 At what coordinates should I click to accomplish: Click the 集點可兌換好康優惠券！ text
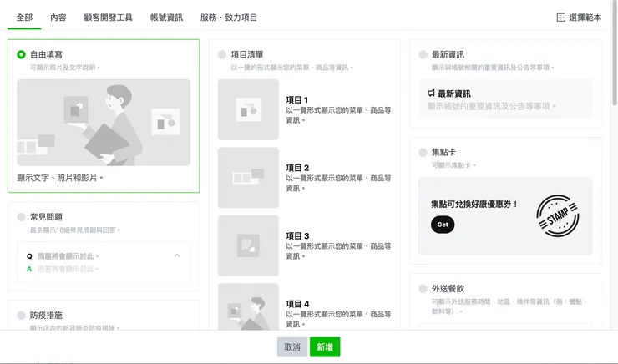tap(474, 205)
